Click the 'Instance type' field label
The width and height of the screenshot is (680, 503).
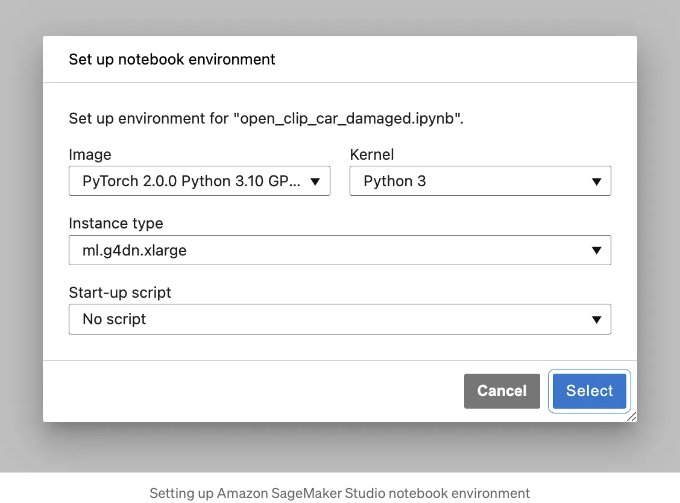point(116,223)
